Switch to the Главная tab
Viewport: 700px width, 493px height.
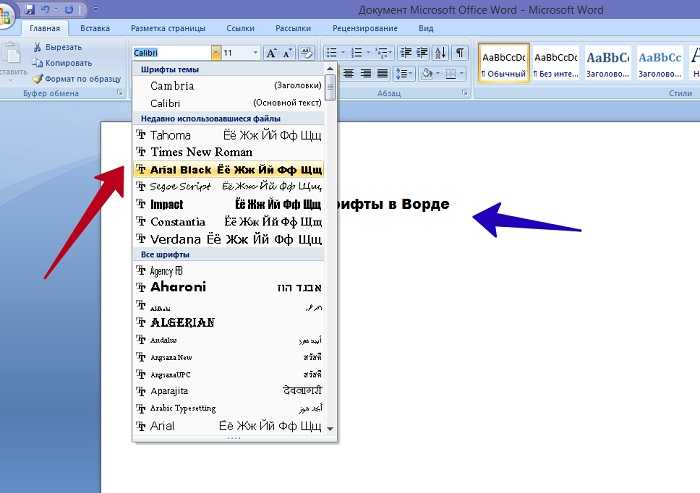point(45,28)
